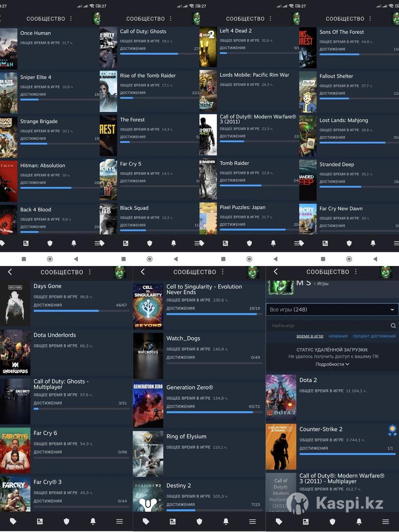The height and width of the screenshot is (532, 399).
Task: Open hamburger menu on the Dota 2 screen
Action: pos(386,521)
